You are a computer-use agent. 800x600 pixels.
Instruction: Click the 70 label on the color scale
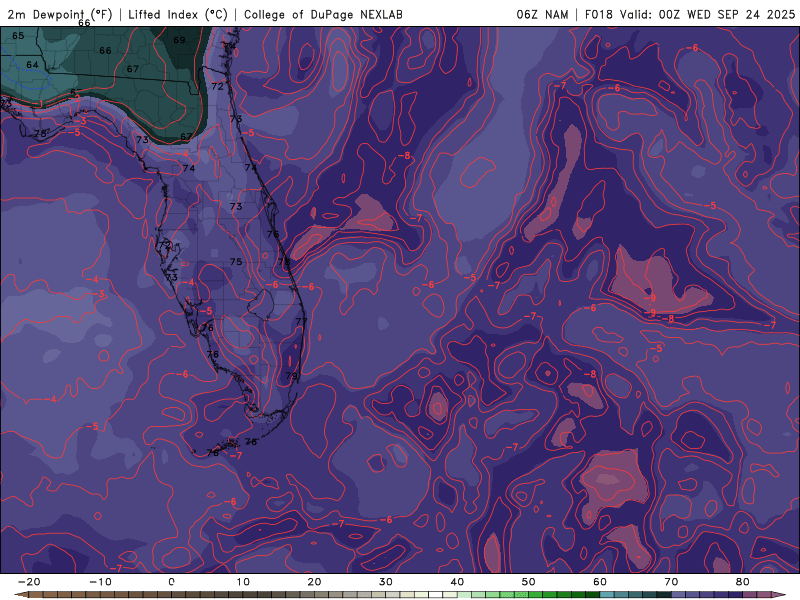pos(671,582)
